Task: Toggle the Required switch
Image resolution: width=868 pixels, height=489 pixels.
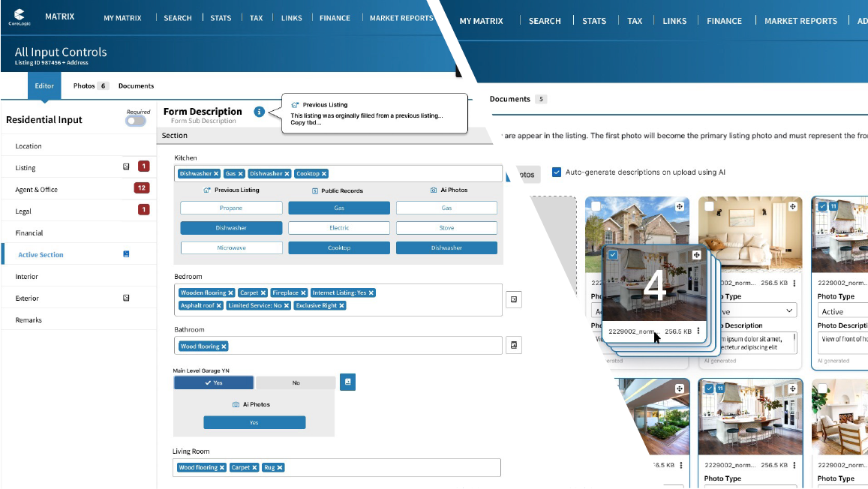Action: [136, 121]
